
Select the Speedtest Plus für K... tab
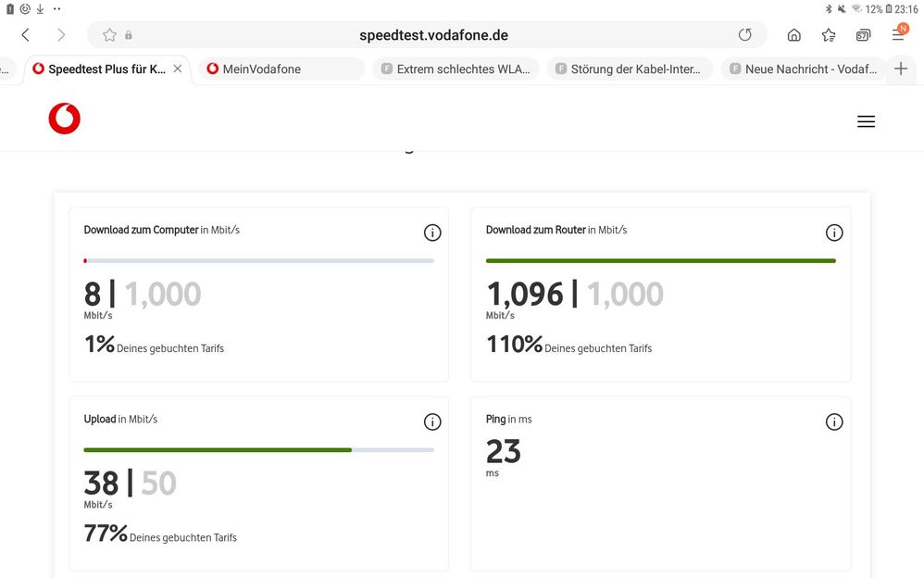[x=106, y=69]
